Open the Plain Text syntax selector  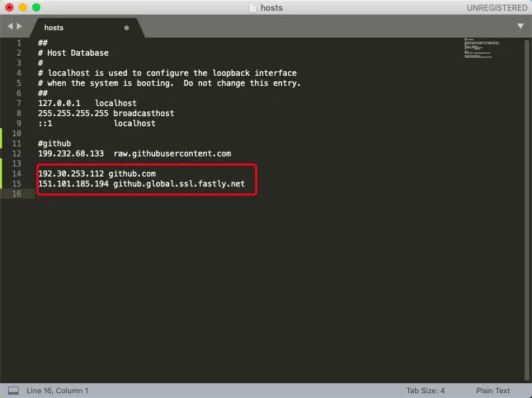[x=492, y=391]
